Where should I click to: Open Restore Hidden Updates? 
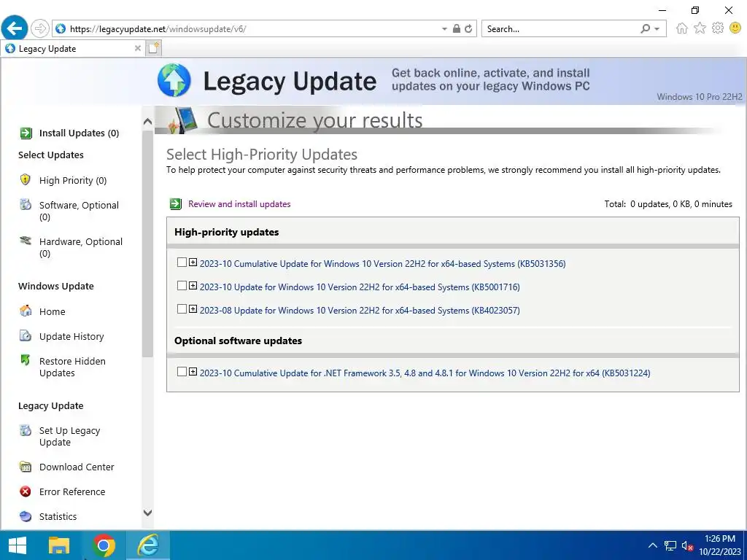click(x=72, y=367)
